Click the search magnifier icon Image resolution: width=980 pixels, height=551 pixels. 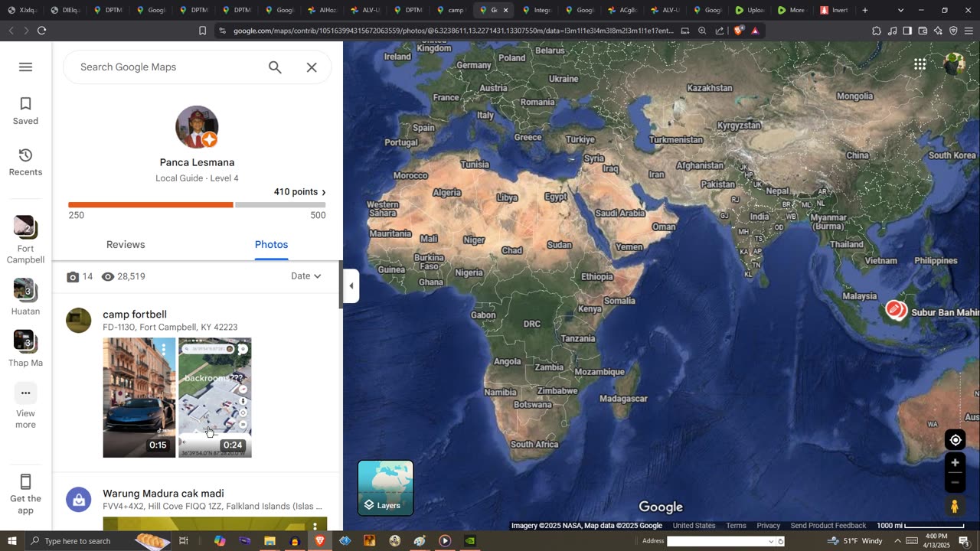click(x=275, y=67)
